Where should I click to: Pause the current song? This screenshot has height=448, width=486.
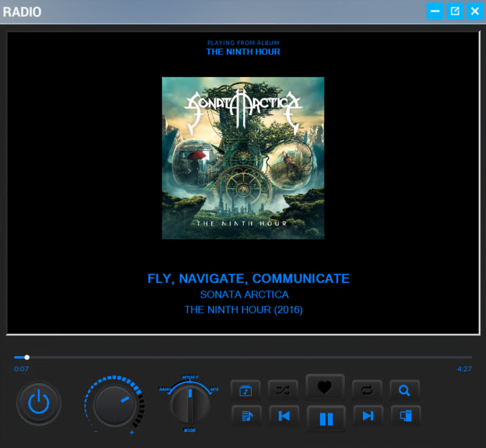[x=326, y=418]
